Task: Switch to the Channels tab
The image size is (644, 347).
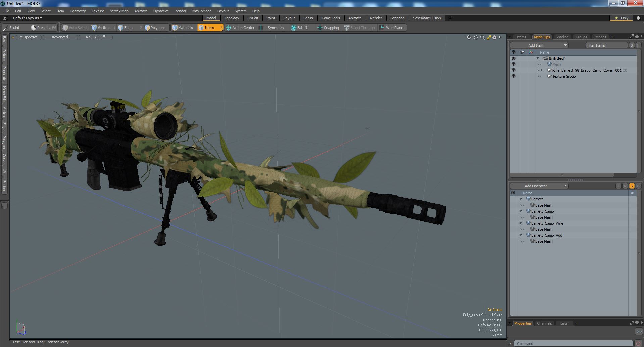Action: (544, 323)
